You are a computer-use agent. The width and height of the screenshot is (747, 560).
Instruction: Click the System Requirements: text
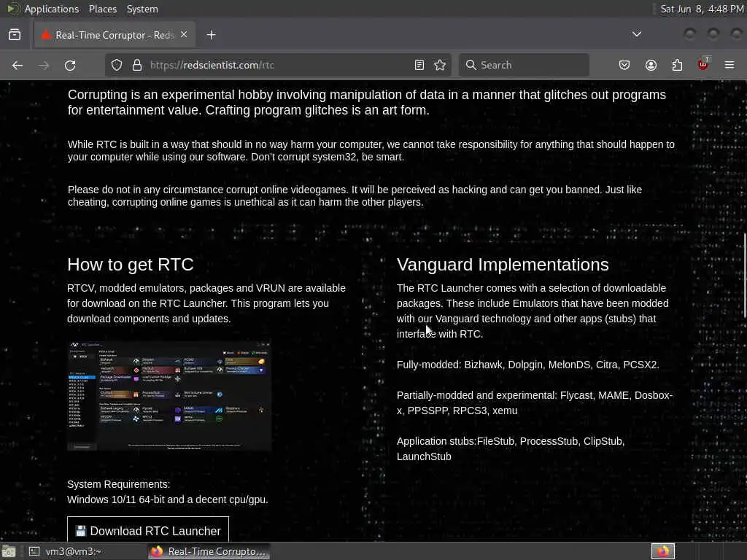click(119, 484)
